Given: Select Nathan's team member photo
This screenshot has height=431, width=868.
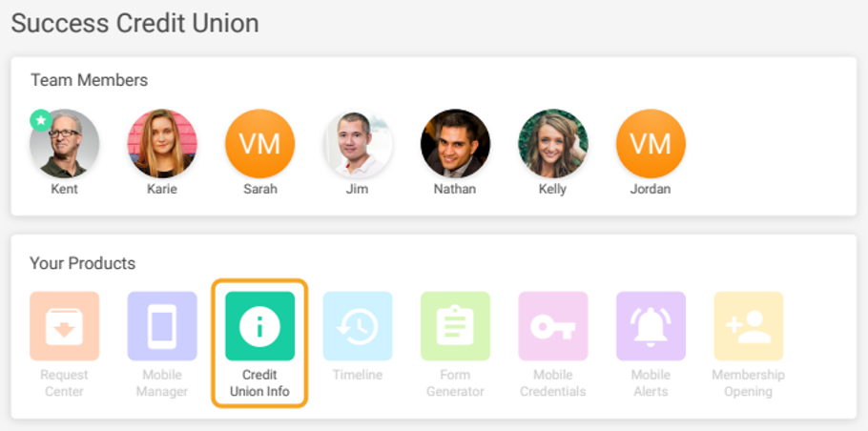Looking at the screenshot, I should click(455, 144).
